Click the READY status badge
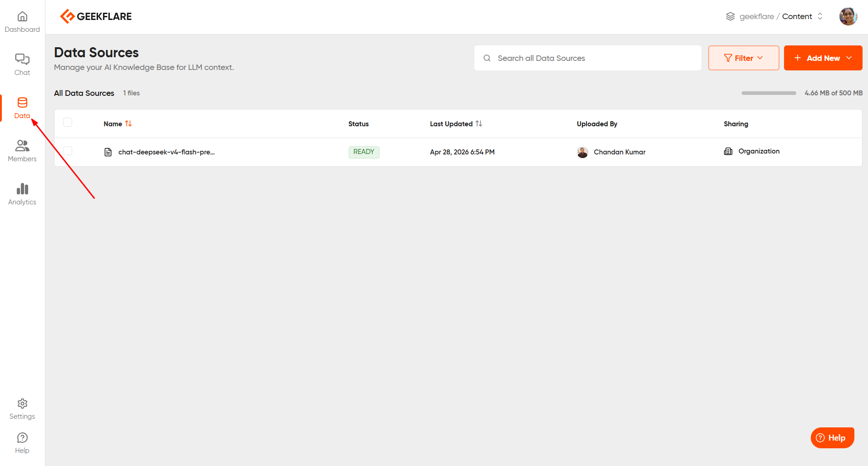Viewport: 868px width, 466px height. pos(364,152)
